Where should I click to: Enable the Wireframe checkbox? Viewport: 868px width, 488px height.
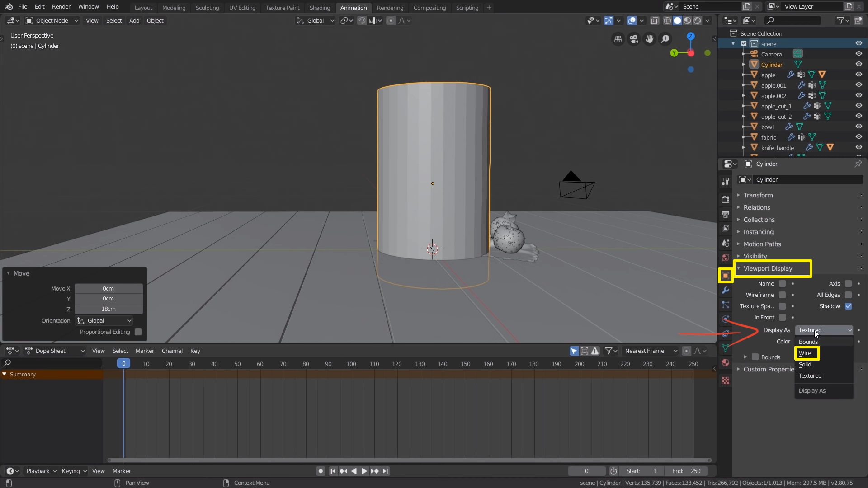coord(782,295)
